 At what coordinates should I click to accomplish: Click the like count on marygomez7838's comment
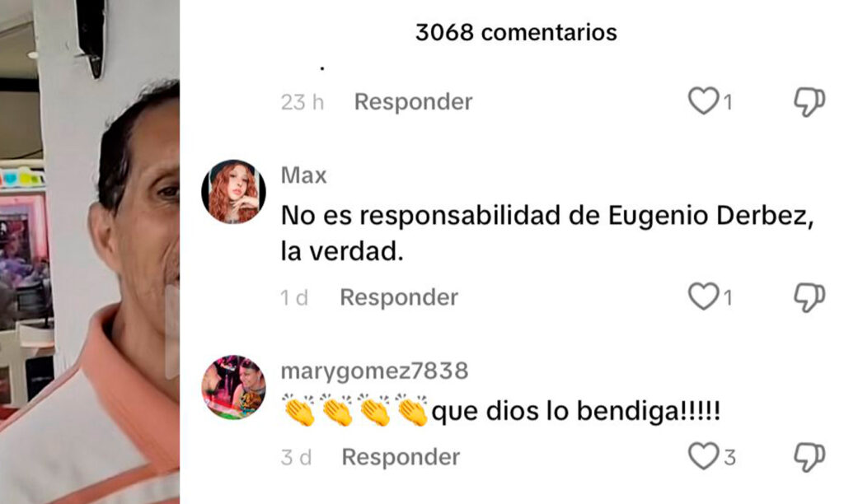pyautogui.click(x=729, y=457)
